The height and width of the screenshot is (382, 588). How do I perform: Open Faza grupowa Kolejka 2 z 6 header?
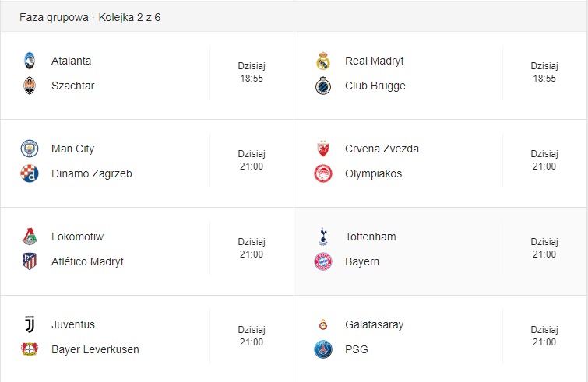(90, 17)
